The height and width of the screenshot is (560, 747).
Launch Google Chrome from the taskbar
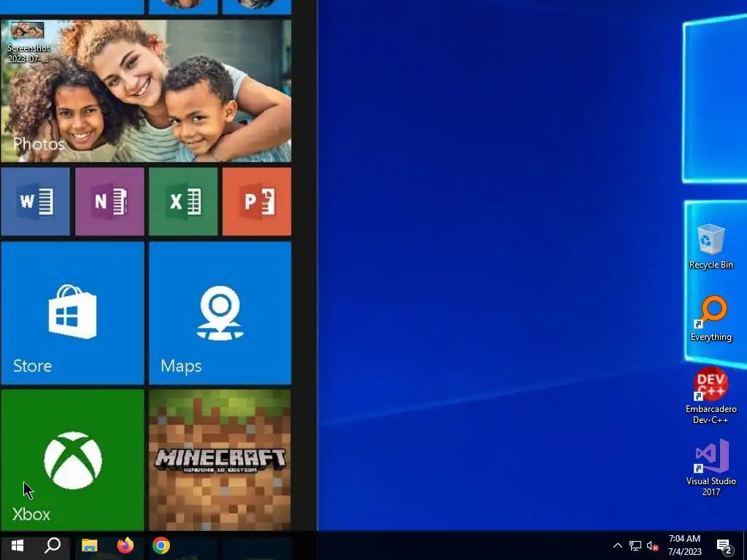(x=161, y=545)
